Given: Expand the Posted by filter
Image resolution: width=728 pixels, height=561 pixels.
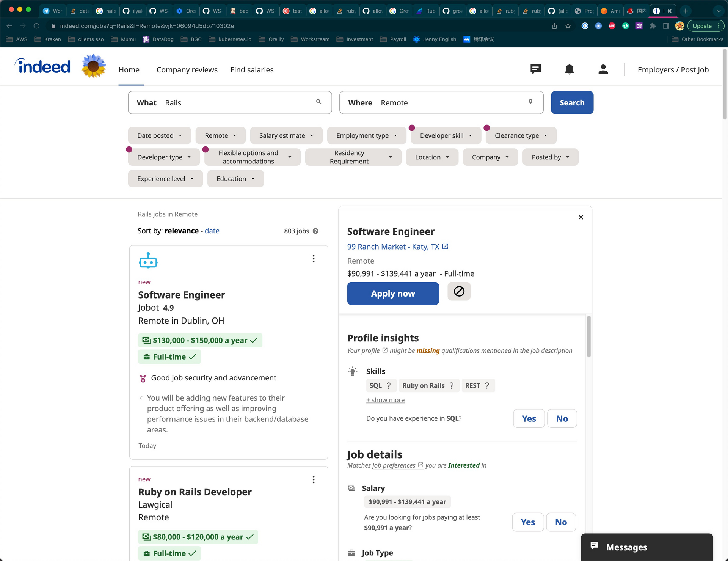Looking at the screenshot, I should [550, 157].
